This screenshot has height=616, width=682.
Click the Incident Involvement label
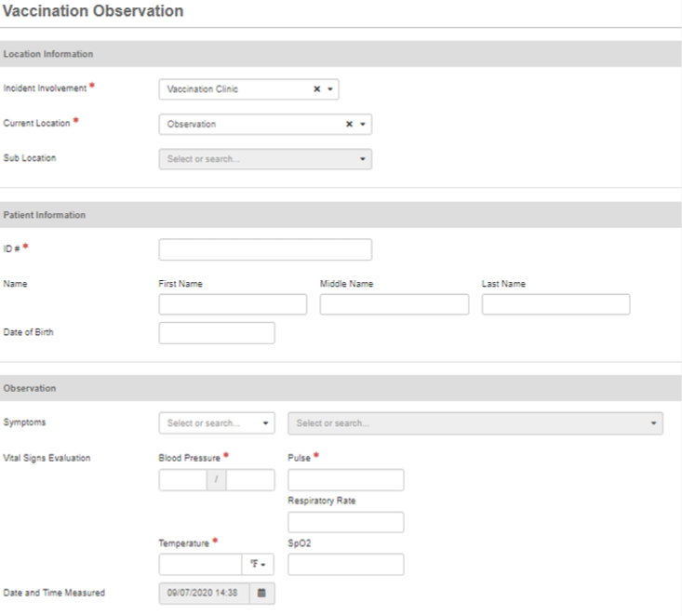click(45, 88)
